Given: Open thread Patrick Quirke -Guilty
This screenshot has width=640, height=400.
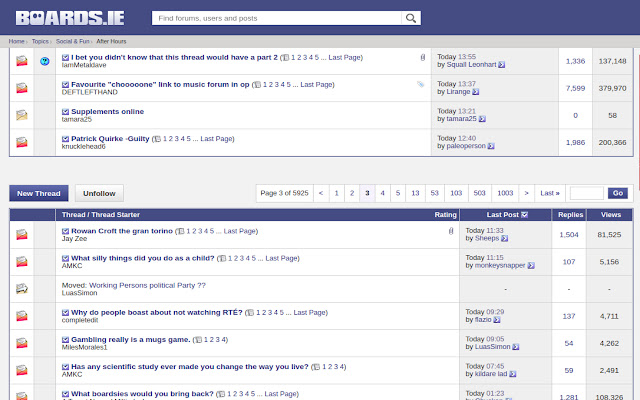Looking at the screenshot, I should 110,139.
